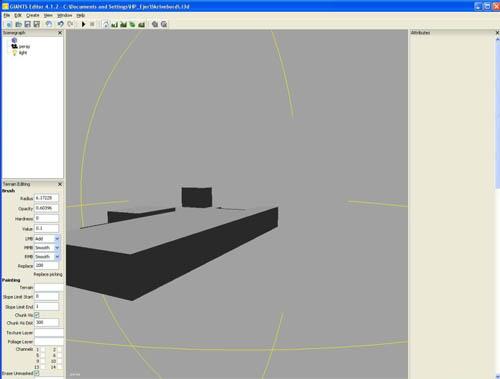This screenshot has width=500, height=379.
Task: Toggle the Erase Unmasked checkbox
Action: coord(37,373)
